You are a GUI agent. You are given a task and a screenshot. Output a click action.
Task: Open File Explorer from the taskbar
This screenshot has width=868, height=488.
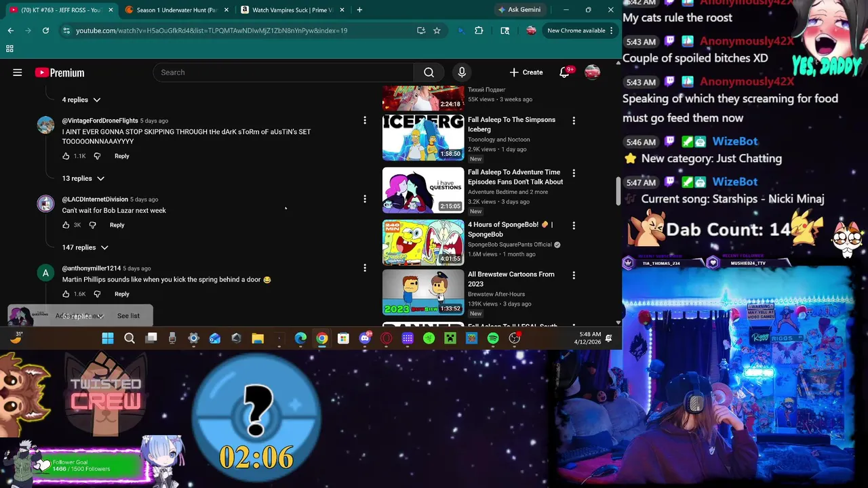tap(258, 338)
